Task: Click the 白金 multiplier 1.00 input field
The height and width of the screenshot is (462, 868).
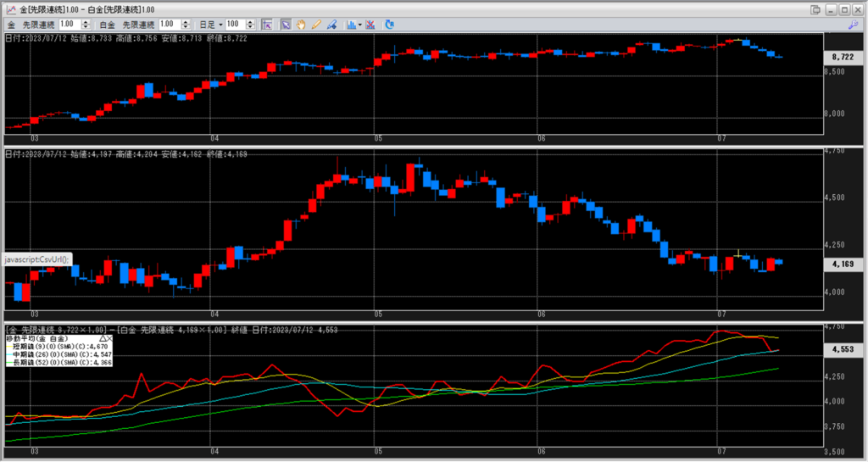Action: 170,25
